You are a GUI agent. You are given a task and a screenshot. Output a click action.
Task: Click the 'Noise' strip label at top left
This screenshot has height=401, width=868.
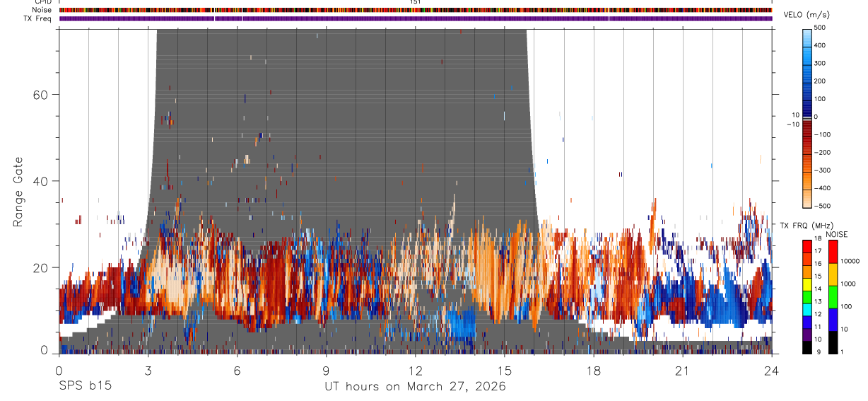coord(43,10)
